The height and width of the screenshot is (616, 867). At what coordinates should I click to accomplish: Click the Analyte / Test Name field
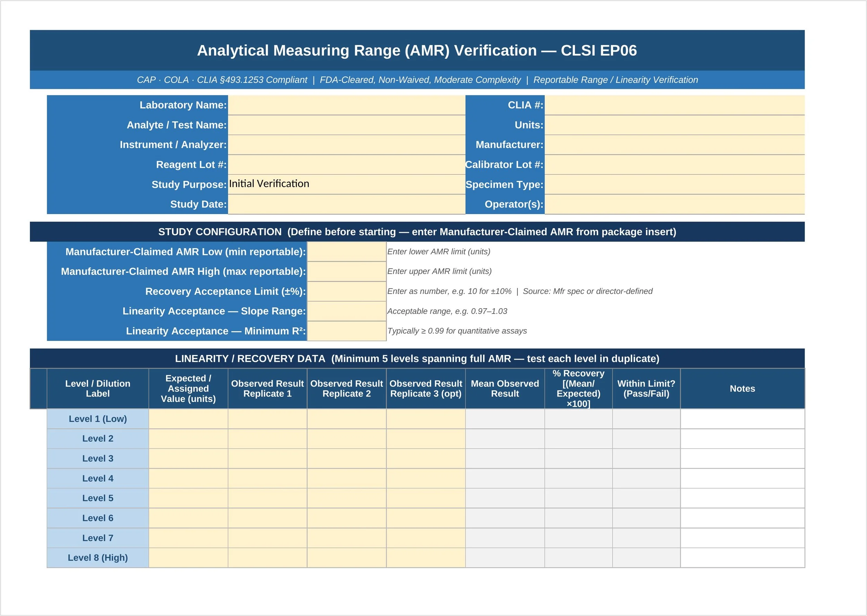(x=345, y=125)
